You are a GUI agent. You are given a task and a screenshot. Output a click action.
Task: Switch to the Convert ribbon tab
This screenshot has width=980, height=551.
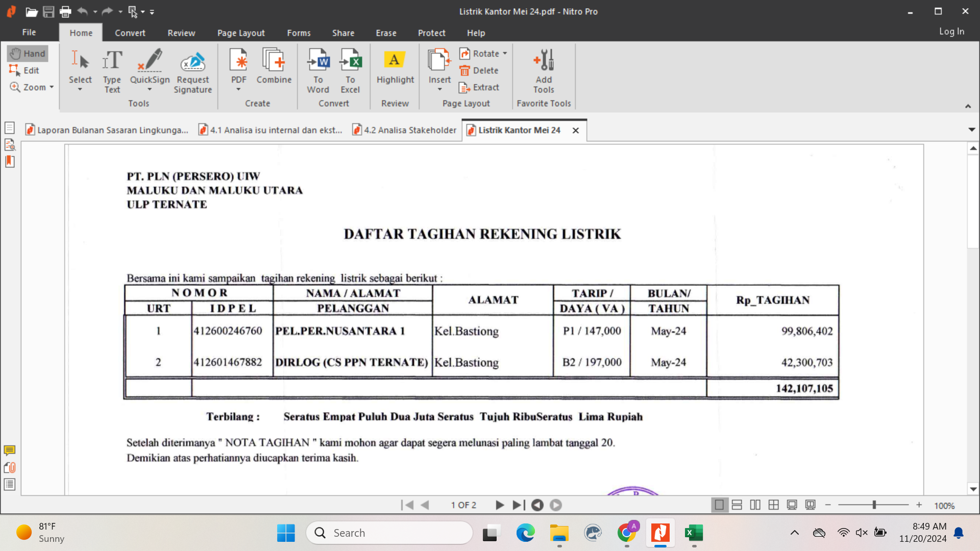(130, 33)
